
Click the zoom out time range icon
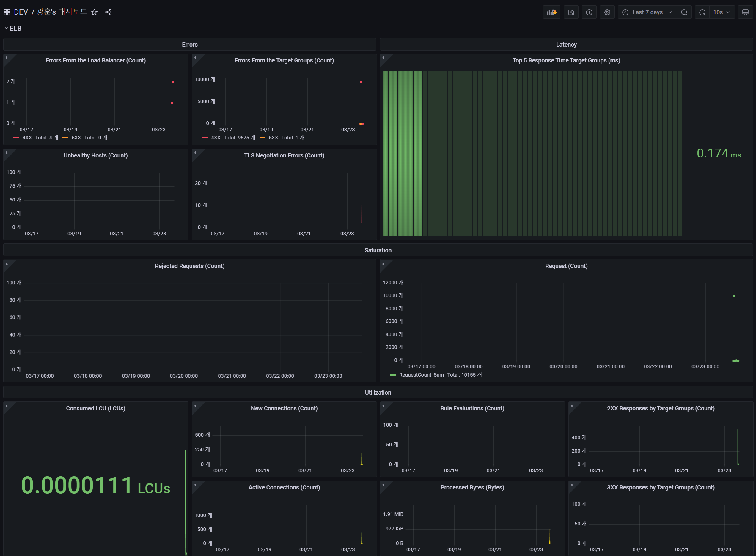684,12
